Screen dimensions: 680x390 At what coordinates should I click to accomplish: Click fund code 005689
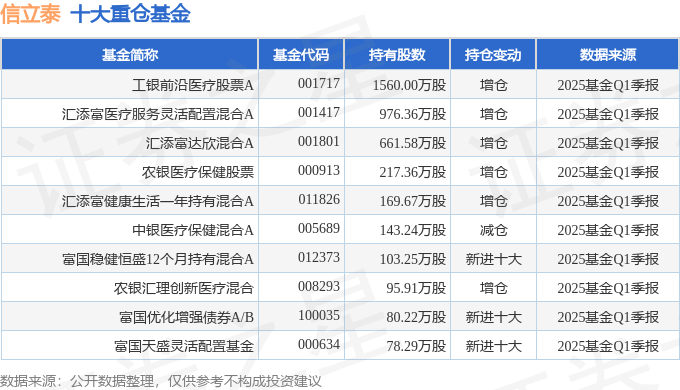pyautogui.click(x=319, y=228)
